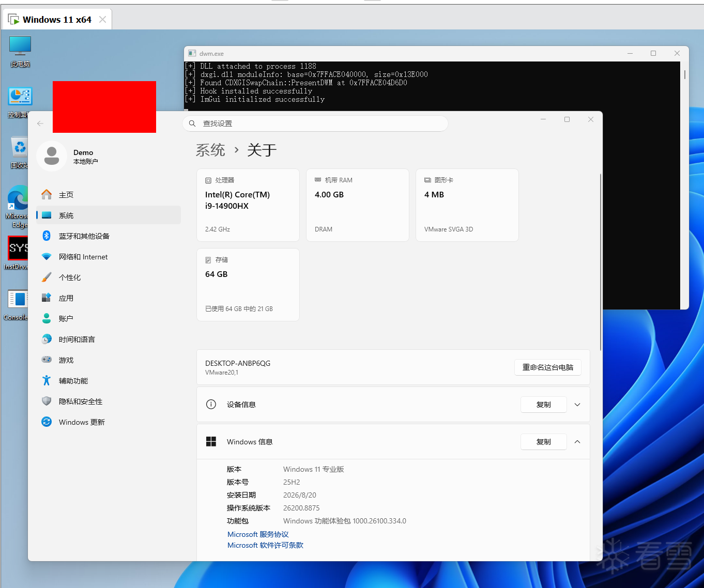Open the 回收站 recycle bin icon
The height and width of the screenshot is (588, 704).
tap(19, 152)
